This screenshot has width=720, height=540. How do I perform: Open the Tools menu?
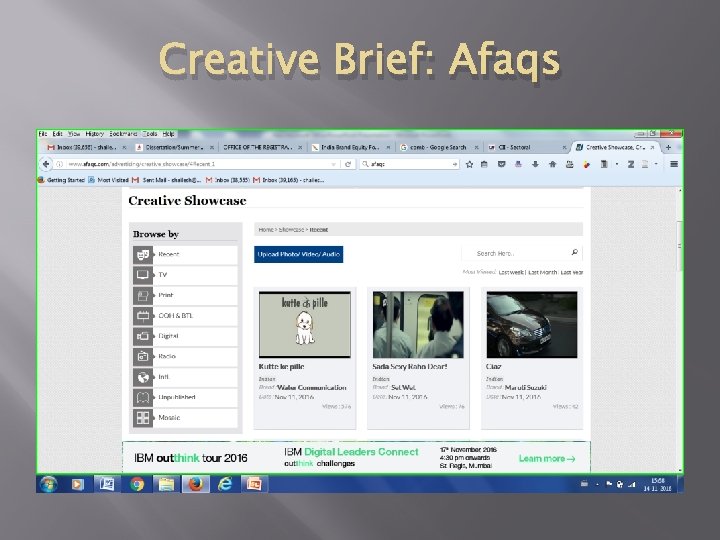click(150, 134)
